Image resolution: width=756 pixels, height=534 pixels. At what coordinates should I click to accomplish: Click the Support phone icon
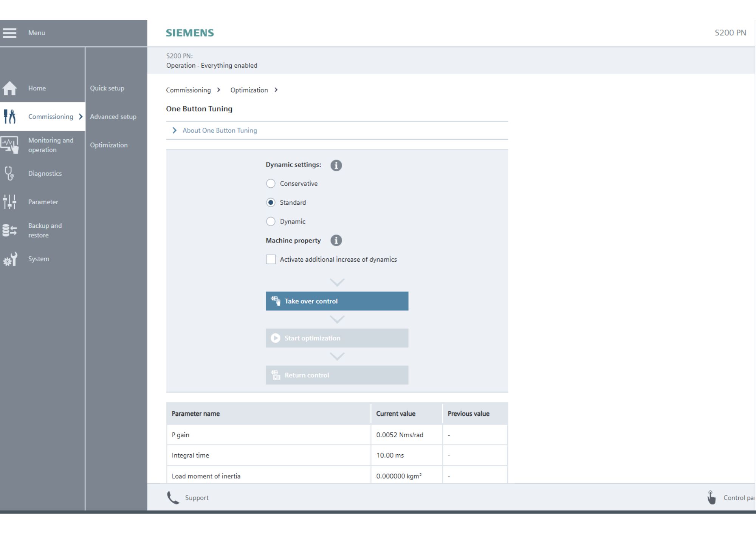click(x=173, y=498)
